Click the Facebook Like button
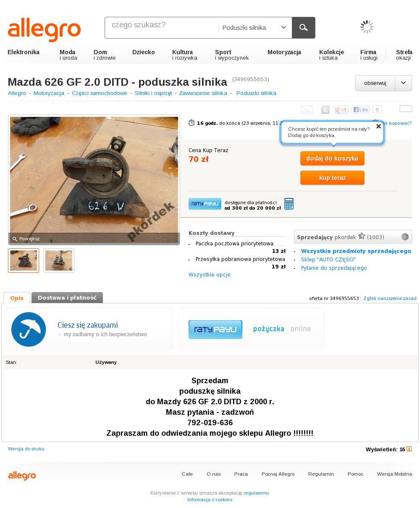 [x=361, y=110]
